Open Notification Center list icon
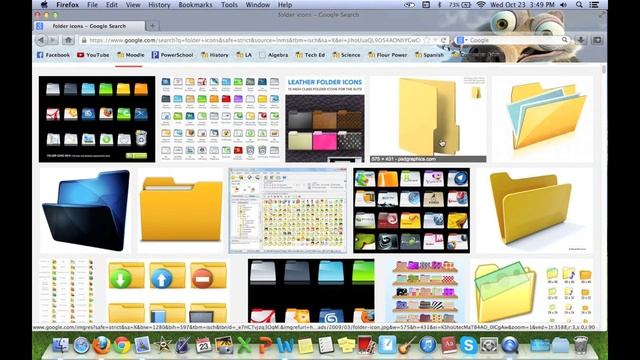This screenshot has width=640, height=360. pos(594,5)
